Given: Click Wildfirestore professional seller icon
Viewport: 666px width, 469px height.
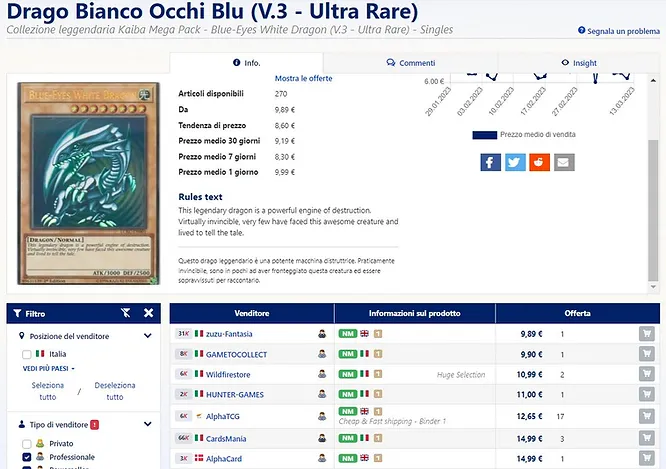Looking at the screenshot, I should (322, 374).
